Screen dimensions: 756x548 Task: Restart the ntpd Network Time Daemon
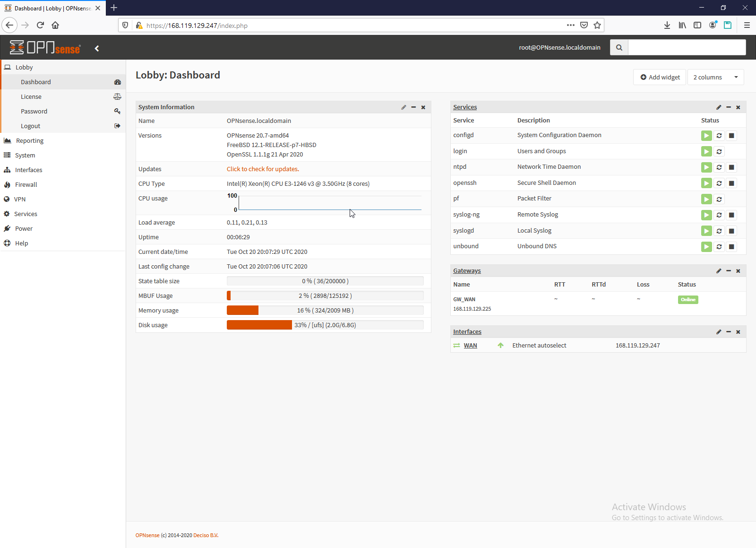(719, 167)
